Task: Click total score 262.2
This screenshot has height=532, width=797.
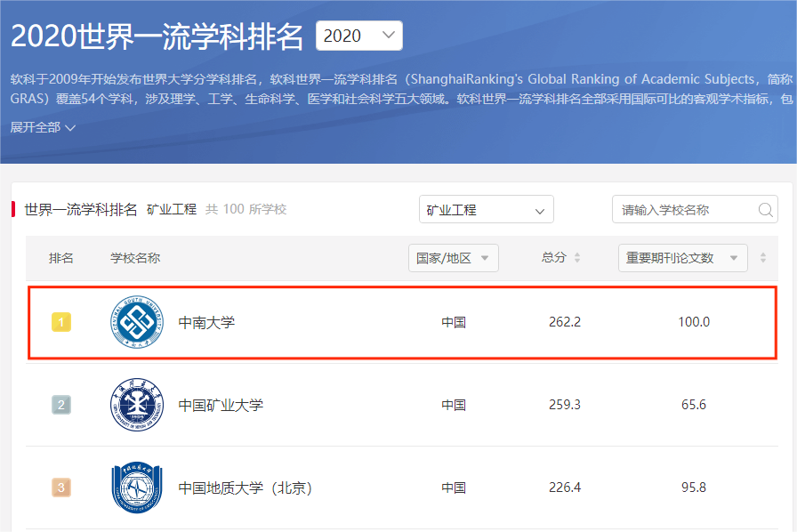Action: tap(565, 322)
